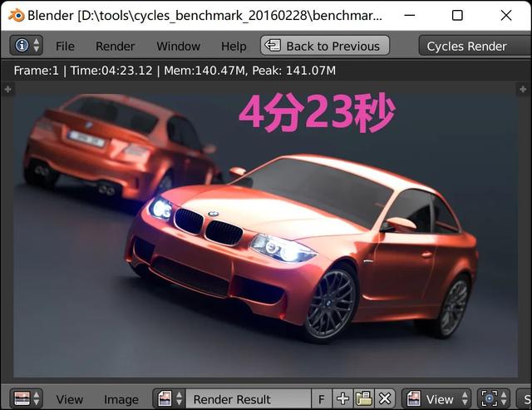Screen dimensions: 532x410
Task: Open the Info editor type selector
Action: tap(26, 45)
